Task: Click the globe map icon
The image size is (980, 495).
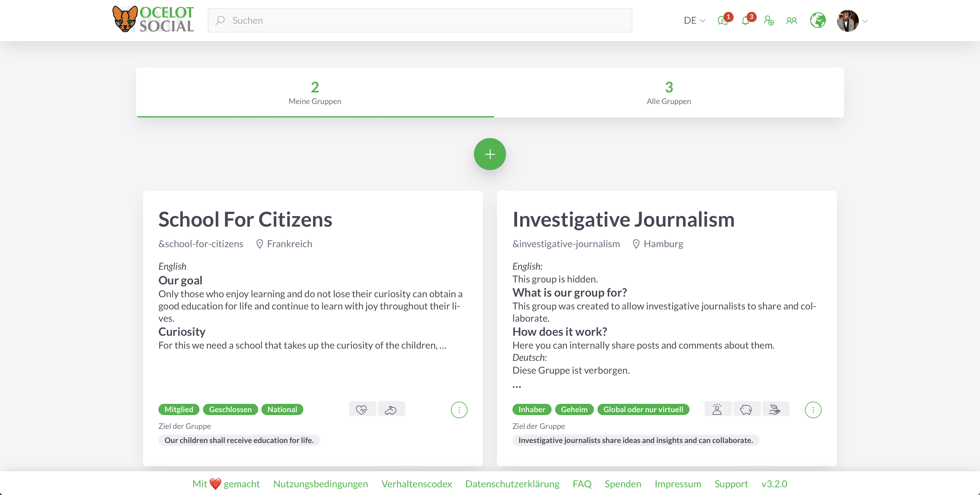Action: pyautogui.click(x=817, y=21)
